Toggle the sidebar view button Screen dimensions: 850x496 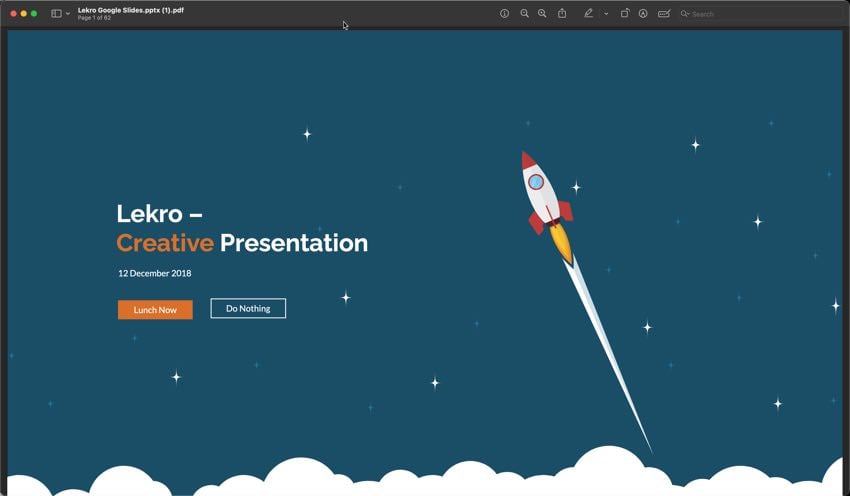point(56,14)
